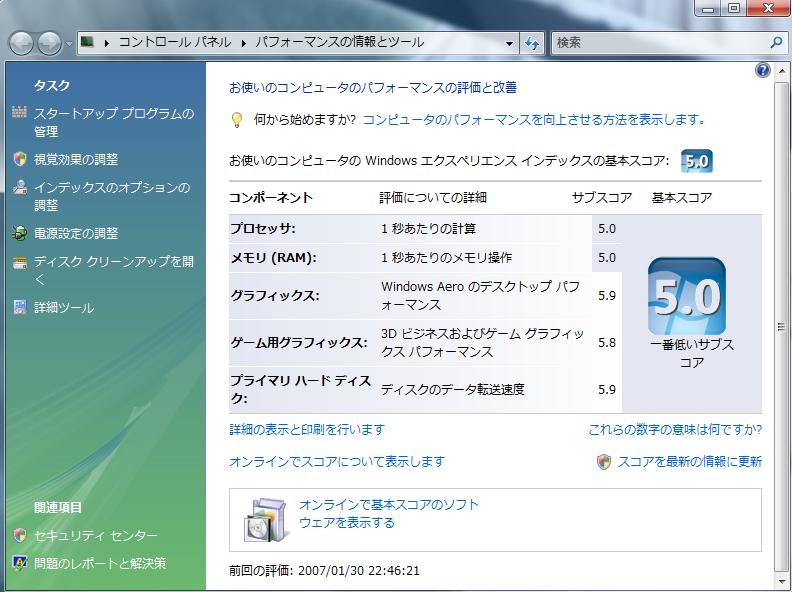Screen dimensions: 792x592
Task: Open 視覚効果の調整 task
Action: pos(76,160)
